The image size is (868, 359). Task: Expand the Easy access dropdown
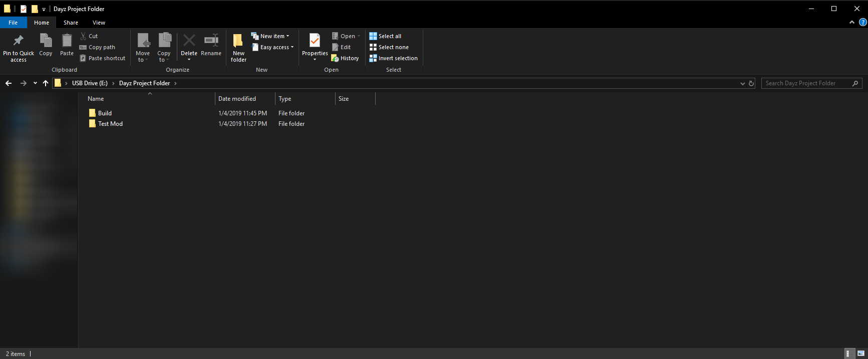click(x=273, y=47)
